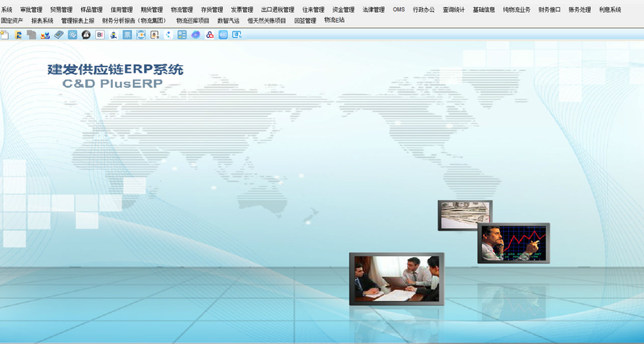Open the 存货管理 menu
644x344 pixels.
coord(212,10)
